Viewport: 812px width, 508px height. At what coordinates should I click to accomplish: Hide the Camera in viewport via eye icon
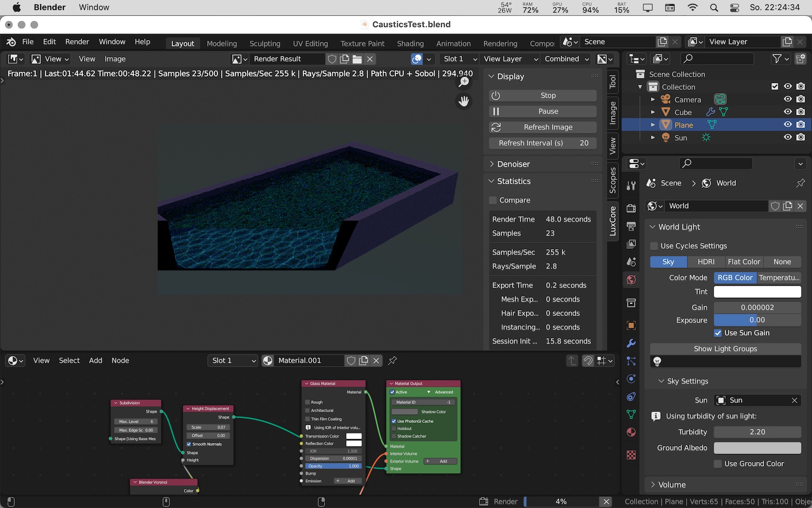click(788, 99)
